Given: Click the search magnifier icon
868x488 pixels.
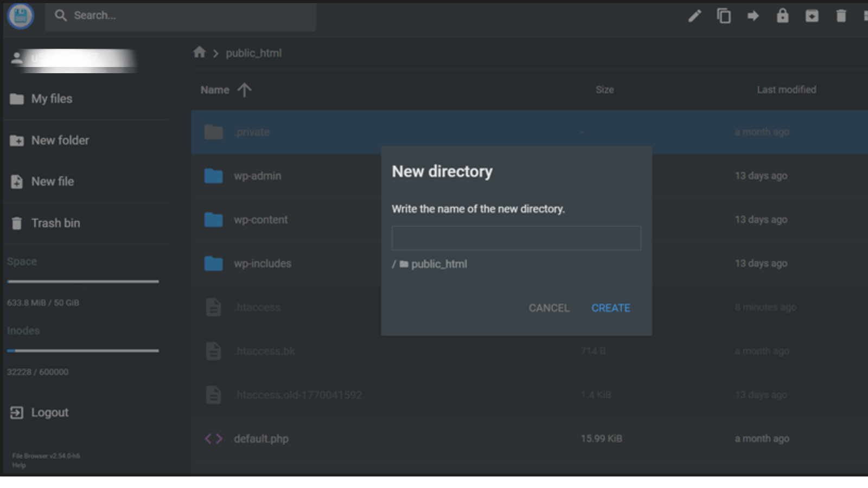Looking at the screenshot, I should [60, 15].
